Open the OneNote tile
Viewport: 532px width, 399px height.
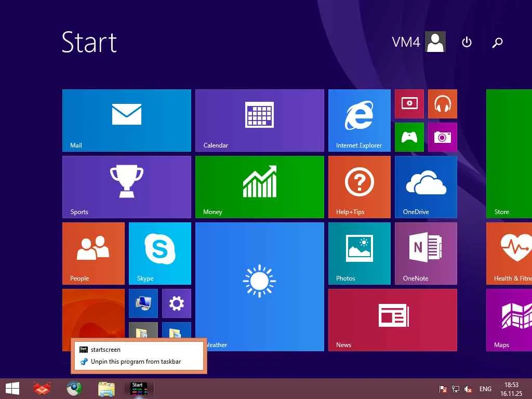[426, 254]
